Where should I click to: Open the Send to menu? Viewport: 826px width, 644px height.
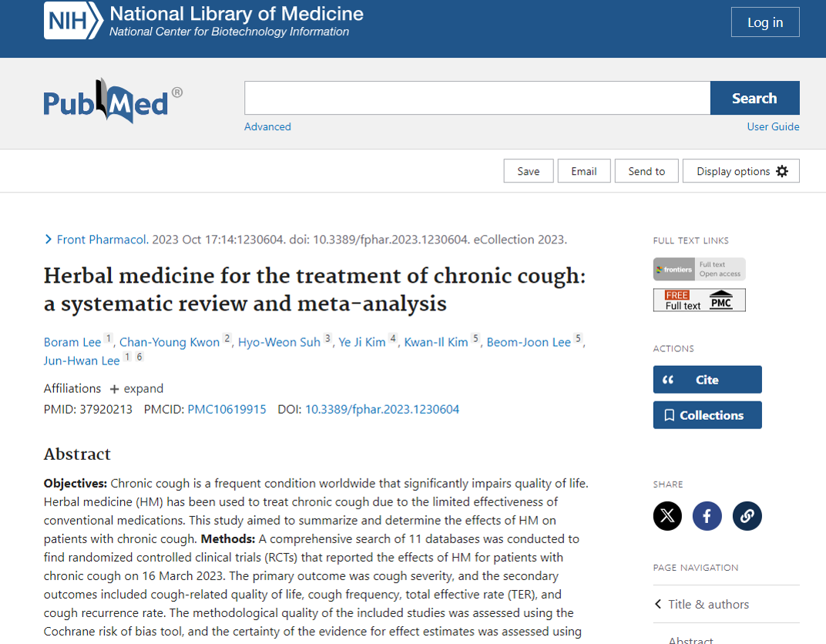point(646,171)
